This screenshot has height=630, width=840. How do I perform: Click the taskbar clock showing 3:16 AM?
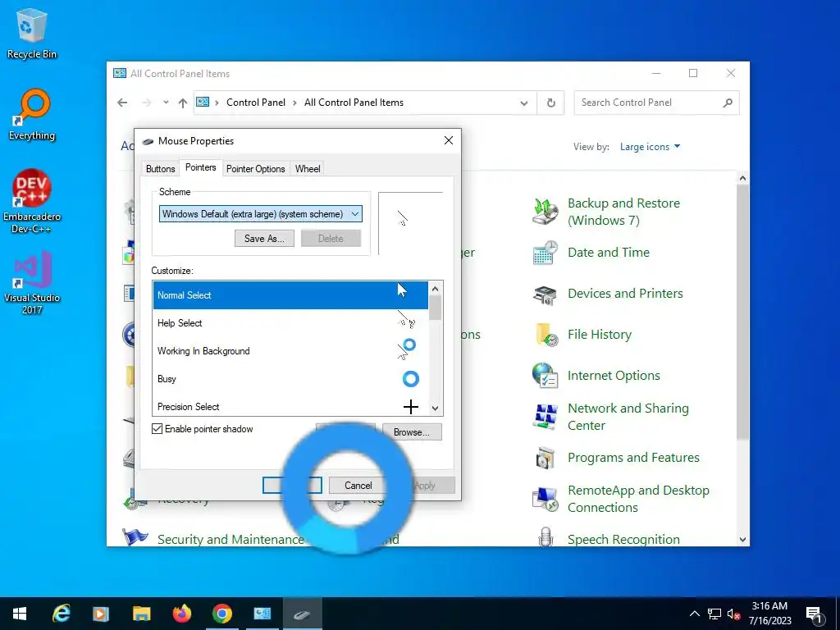(x=769, y=614)
